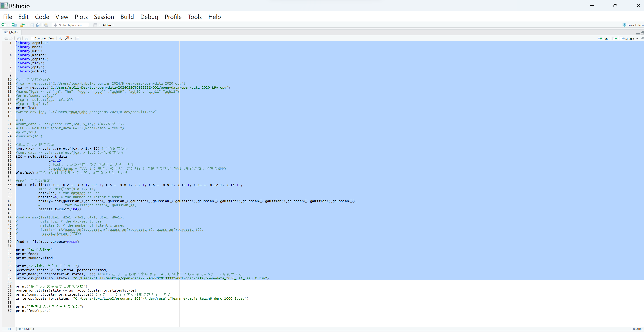Click the Show in new window icon
644x332 pixels.
click(19, 38)
